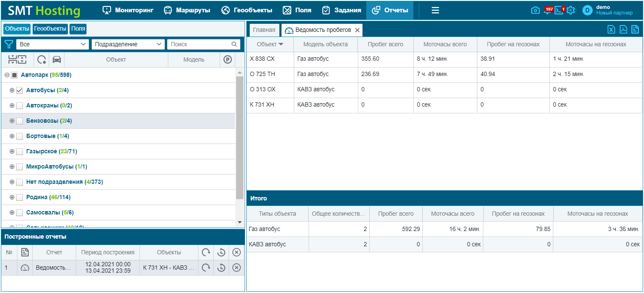Click the gauge icon of report row 1
Screen dimensions: 644x293
(x=25, y=268)
